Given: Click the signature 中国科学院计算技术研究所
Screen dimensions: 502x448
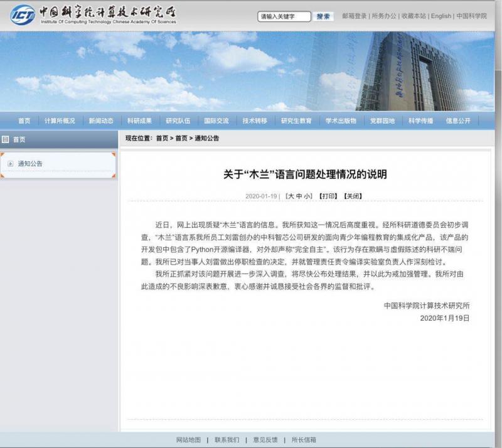Looking at the screenshot, I should click(427, 306).
